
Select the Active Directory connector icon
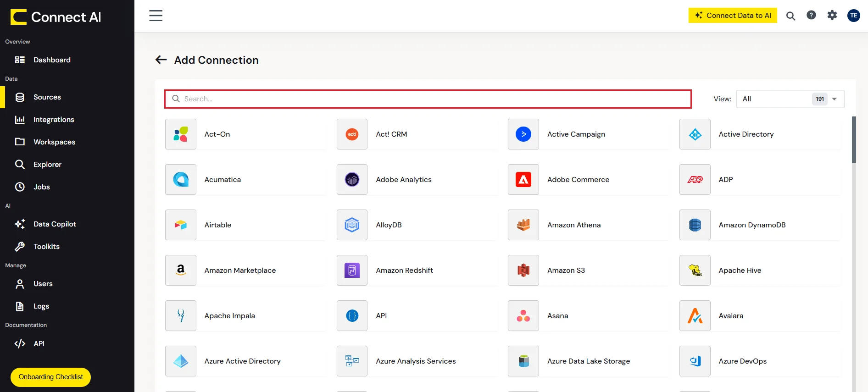(x=695, y=134)
